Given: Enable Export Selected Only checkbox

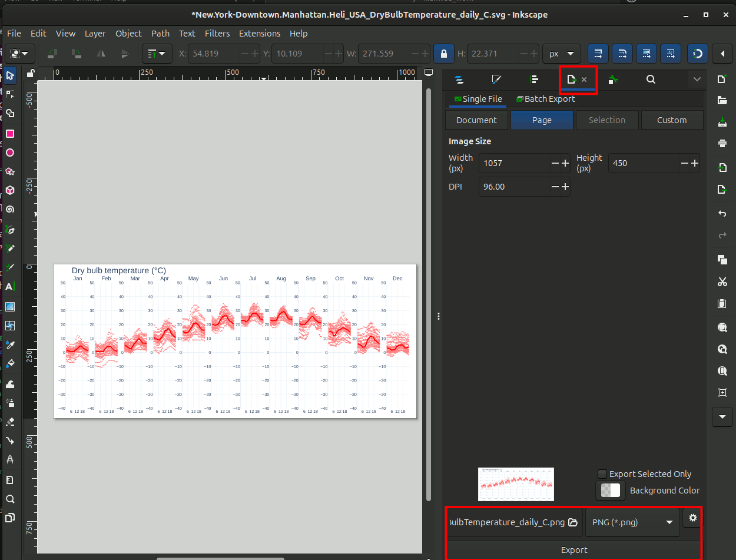Looking at the screenshot, I should tap(602, 474).
